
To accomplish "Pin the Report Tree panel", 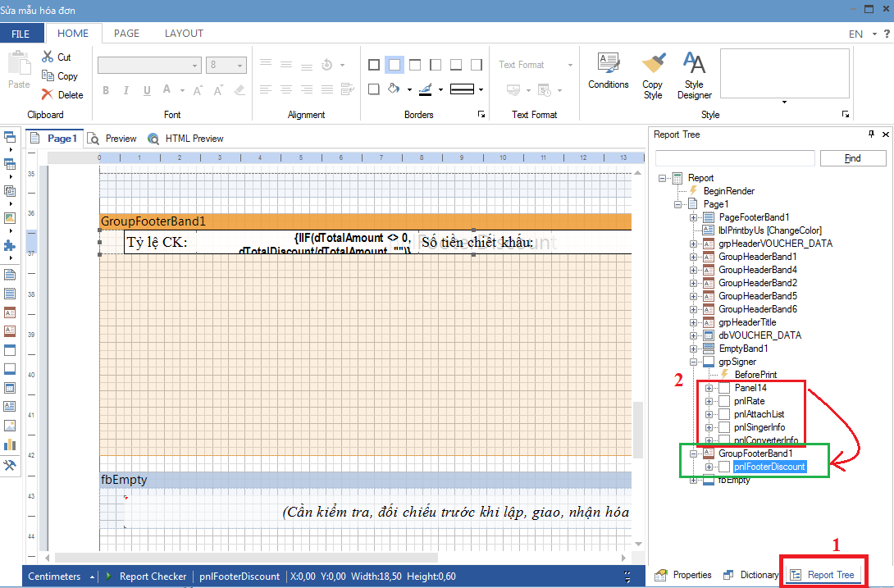I will tap(871, 134).
